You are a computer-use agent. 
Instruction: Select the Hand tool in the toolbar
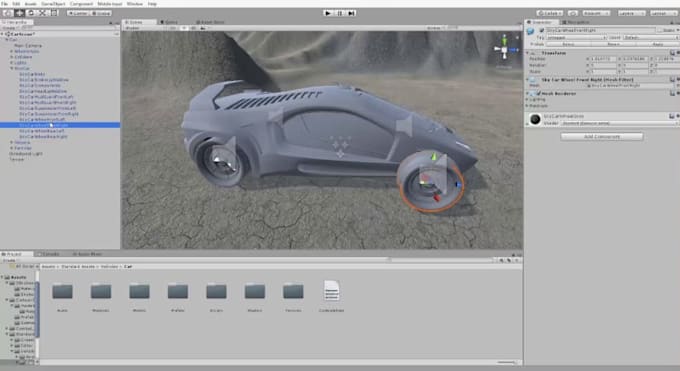click(7, 13)
